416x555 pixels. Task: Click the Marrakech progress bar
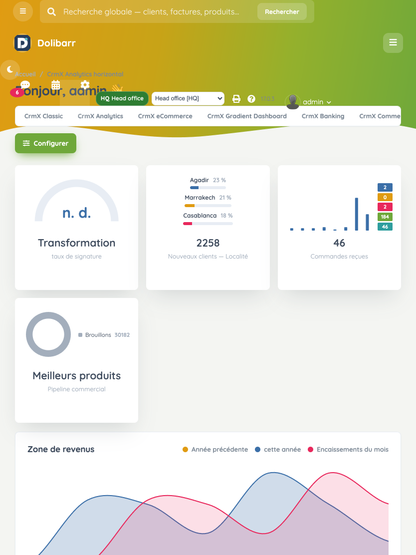tap(208, 205)
